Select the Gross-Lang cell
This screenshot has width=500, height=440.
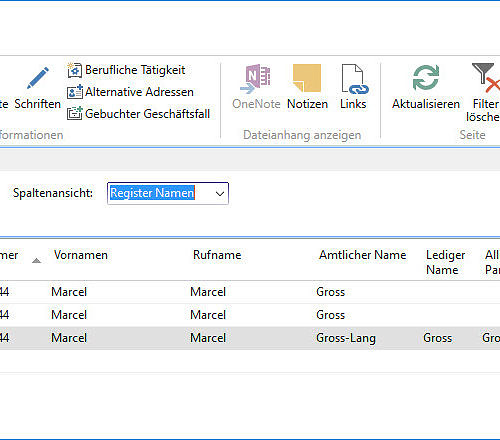click(x=346, y=338)
